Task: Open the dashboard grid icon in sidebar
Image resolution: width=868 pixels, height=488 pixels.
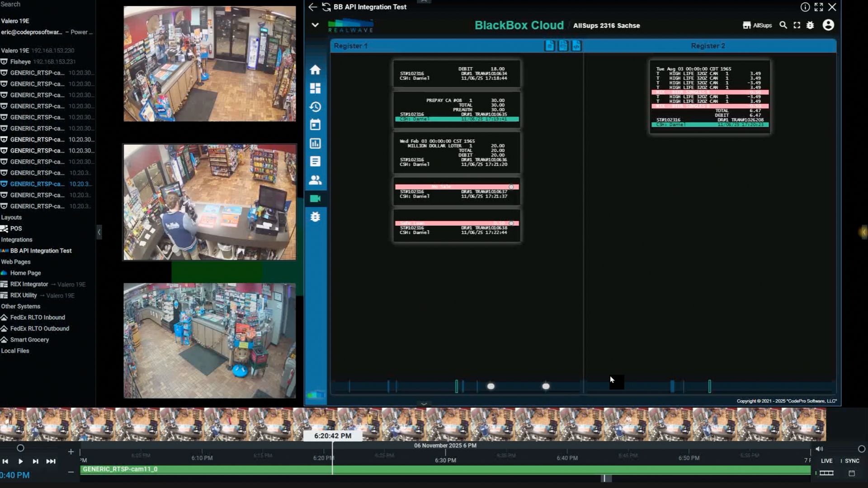Action: (315, 88)
